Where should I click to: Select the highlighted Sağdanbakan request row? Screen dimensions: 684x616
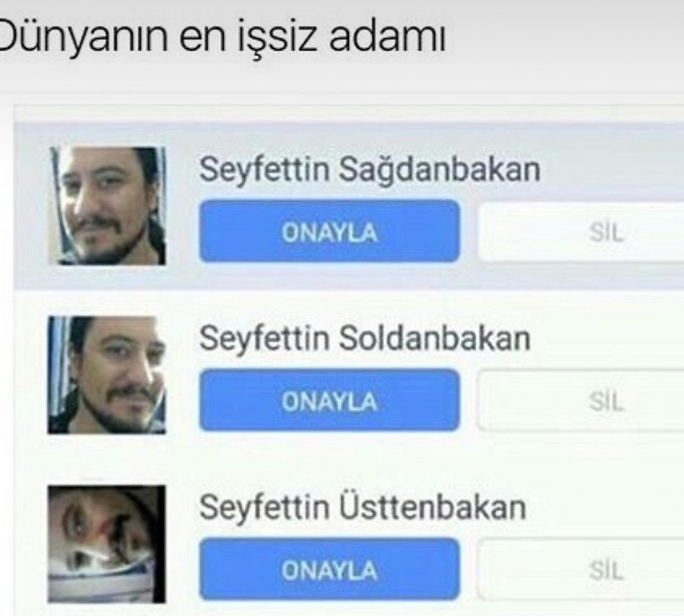[x=349, y=206]
